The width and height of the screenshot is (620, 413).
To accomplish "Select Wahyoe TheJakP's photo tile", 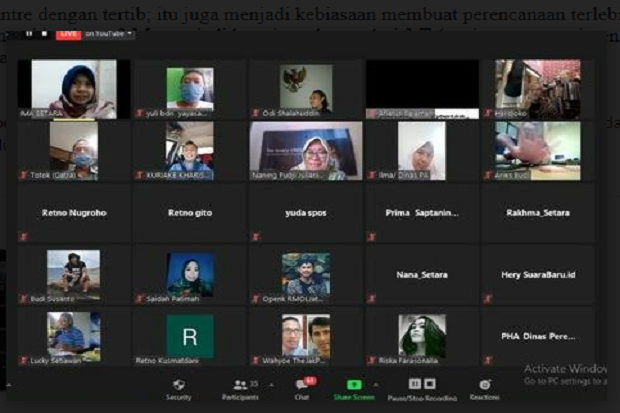I will 306,335.
